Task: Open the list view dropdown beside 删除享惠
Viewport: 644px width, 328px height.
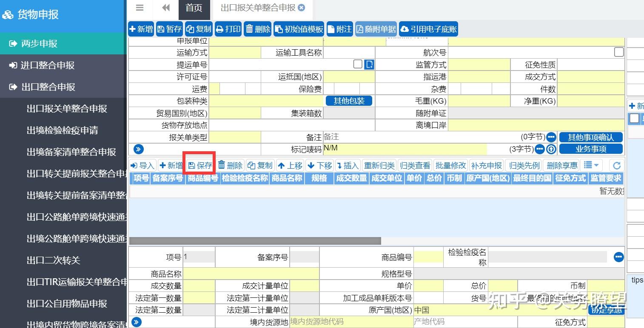Action: 591,165
